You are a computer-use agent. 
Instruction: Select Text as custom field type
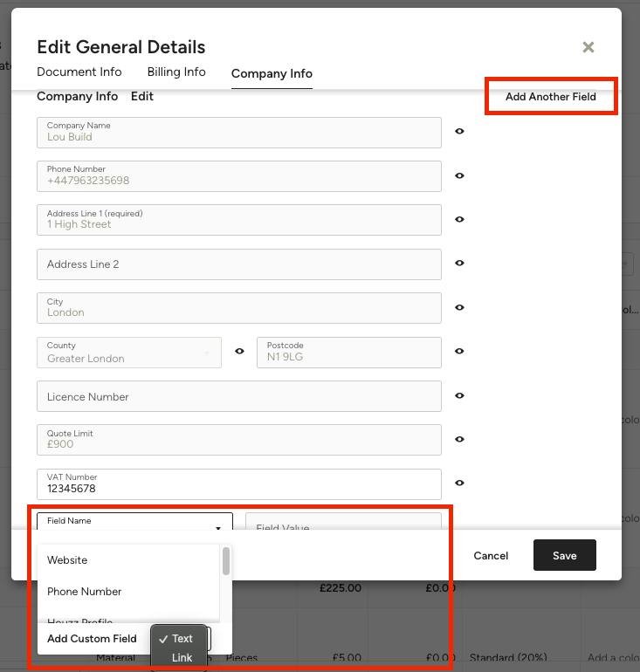178,639
